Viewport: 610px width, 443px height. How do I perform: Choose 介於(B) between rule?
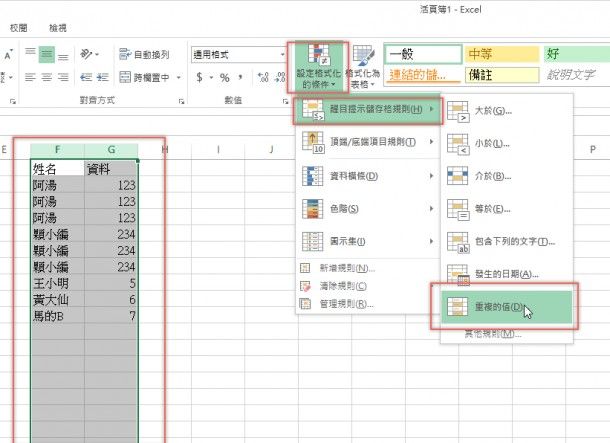pyautogui.click(x=507, y=176)
